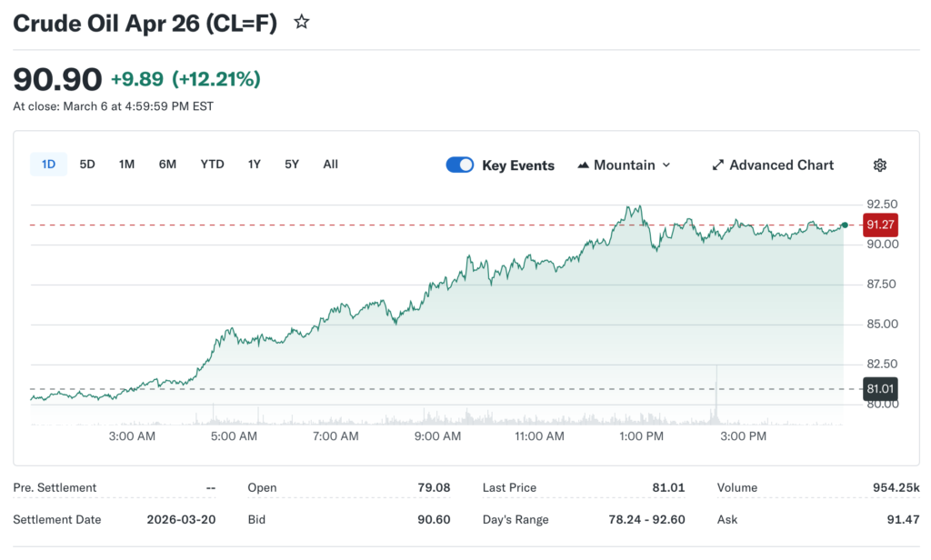This screenshot has height=560, width=931.
Task: Select the All time range option
Action: pyautogui.click(x=330, y=164)
